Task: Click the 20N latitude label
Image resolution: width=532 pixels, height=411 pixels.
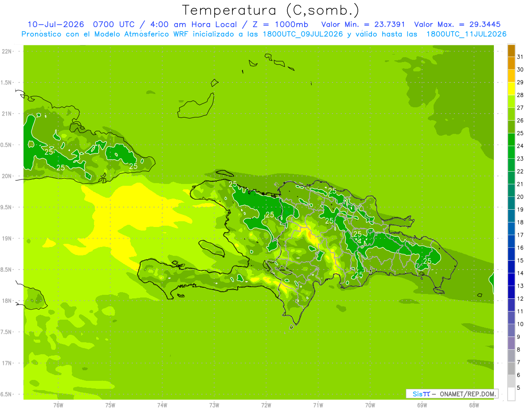Action: [7, 176]
